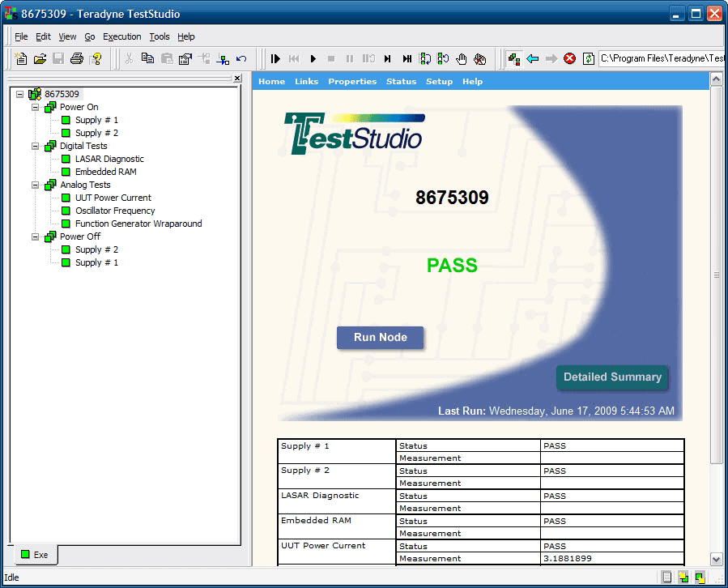728x588 pixels.
Task: Click the Copy toolbar icon
Action: coord(147,58)
